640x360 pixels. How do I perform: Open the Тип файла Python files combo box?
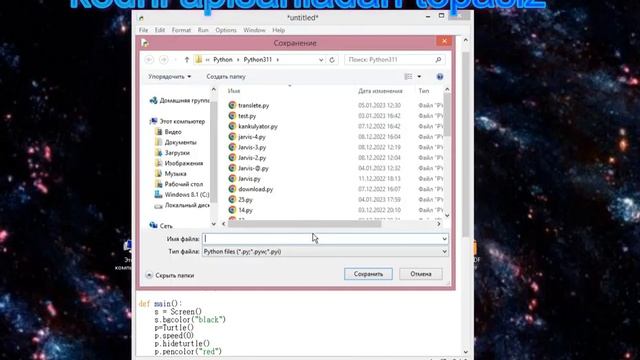coord(325,252)
